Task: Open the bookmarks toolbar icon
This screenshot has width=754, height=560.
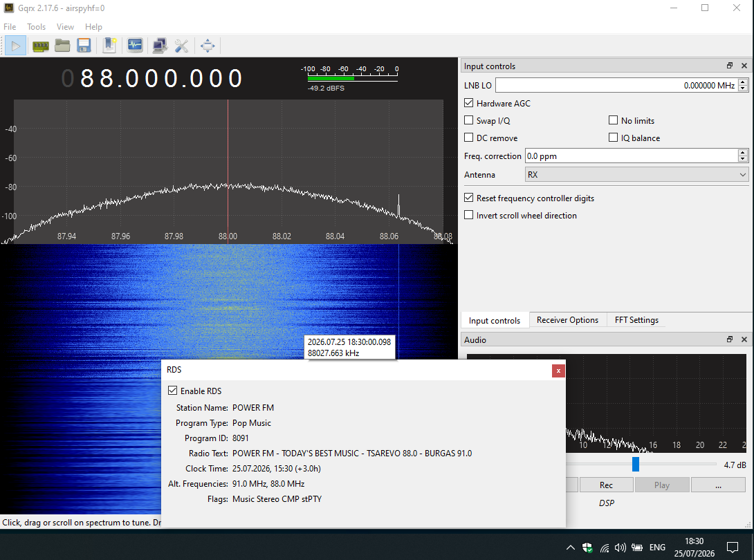Action: [x=109, y=46]
